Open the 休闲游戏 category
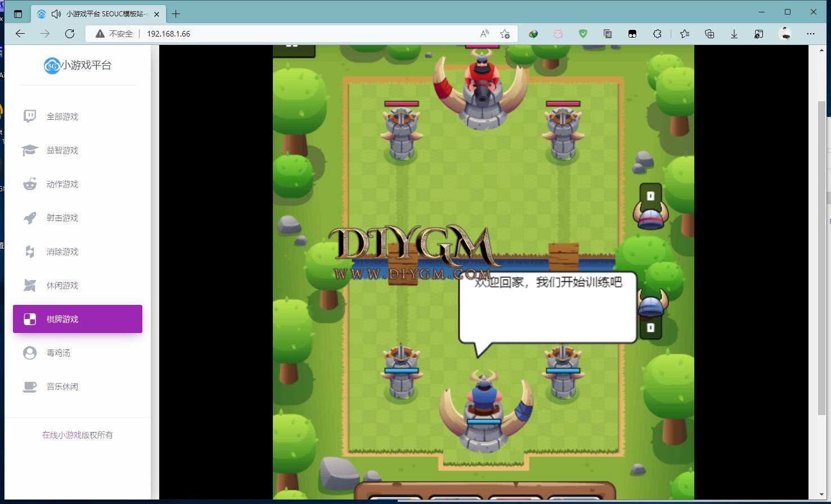 [78, 285]
